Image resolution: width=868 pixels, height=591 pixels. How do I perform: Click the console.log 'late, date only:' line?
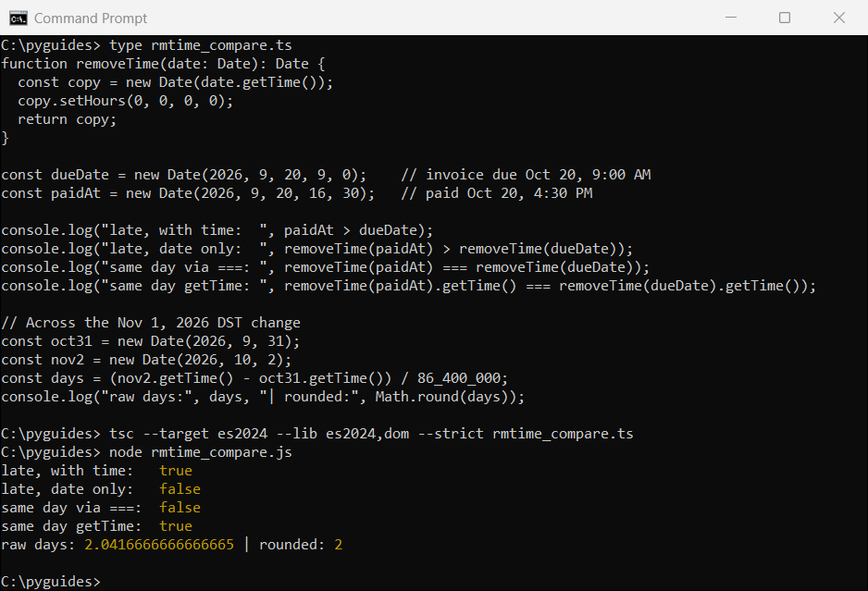click(x=316, y=249)
